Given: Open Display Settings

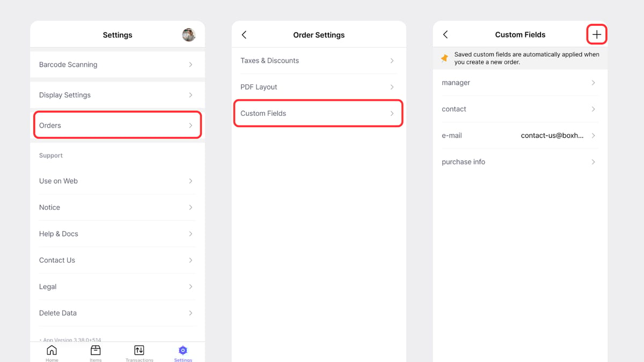Looking at the screenshot, I should (x=117, y=95).
